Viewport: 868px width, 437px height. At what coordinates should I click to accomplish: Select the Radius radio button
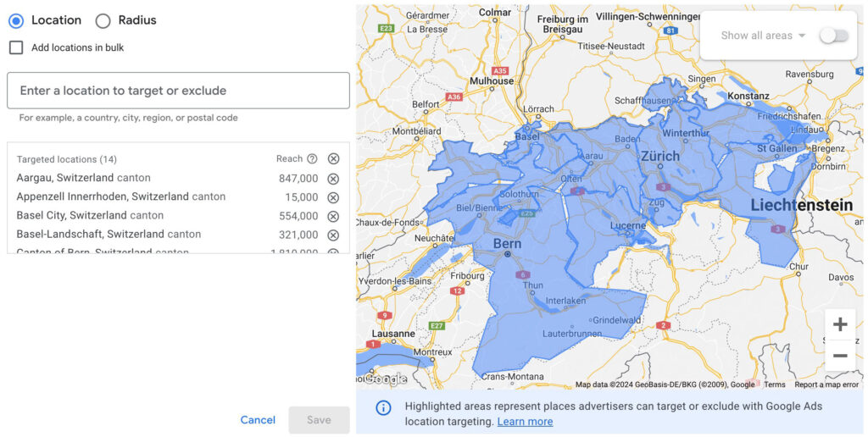tap(103, 21)
